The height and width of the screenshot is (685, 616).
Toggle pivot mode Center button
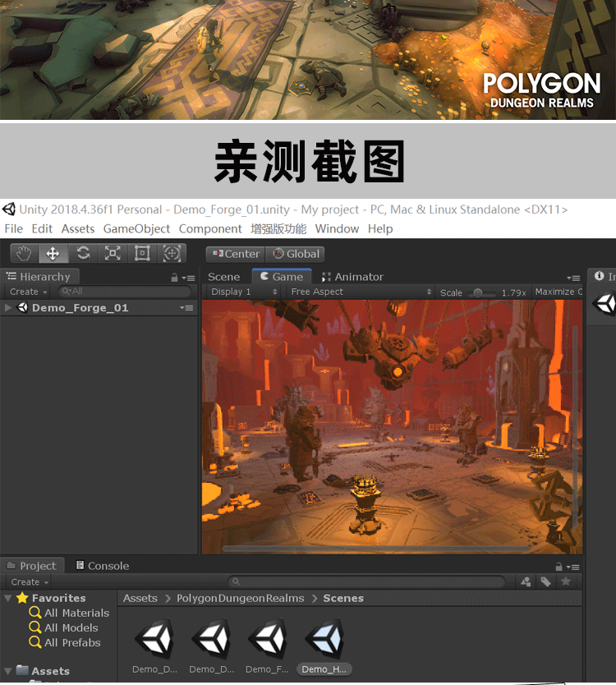236,254
